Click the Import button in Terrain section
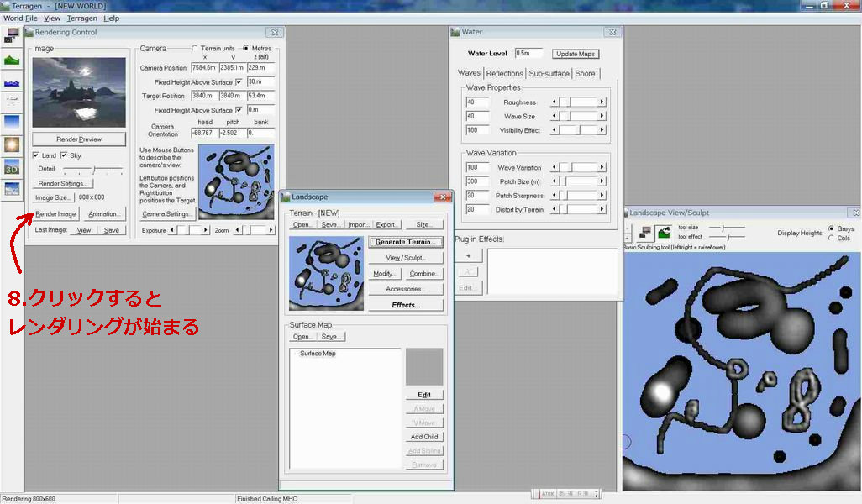The width and height of the screenshot is (862, 504). click(x=359, y=225)
